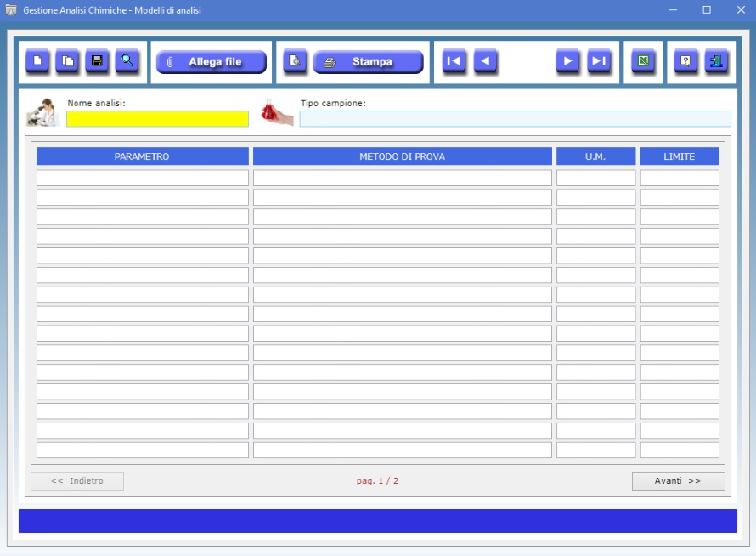756x556 pixels.
Task: Open the help question mark icon
Action: [685, 61]
